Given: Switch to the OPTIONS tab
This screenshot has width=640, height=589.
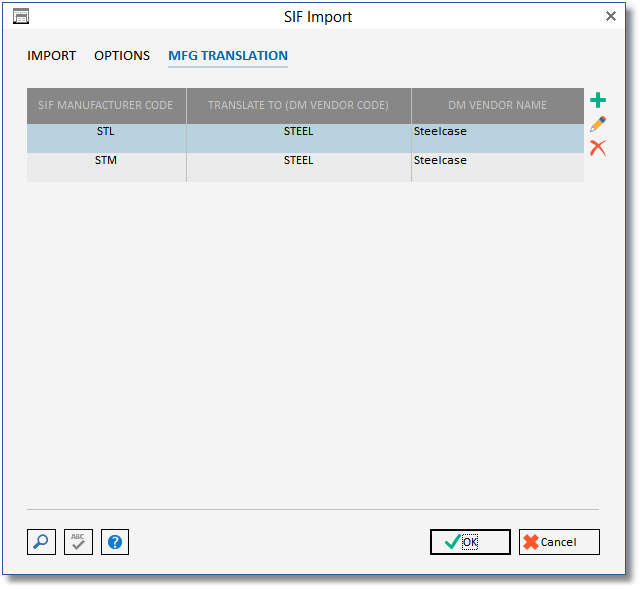Looking at the screenshot, I should (122, 56).
